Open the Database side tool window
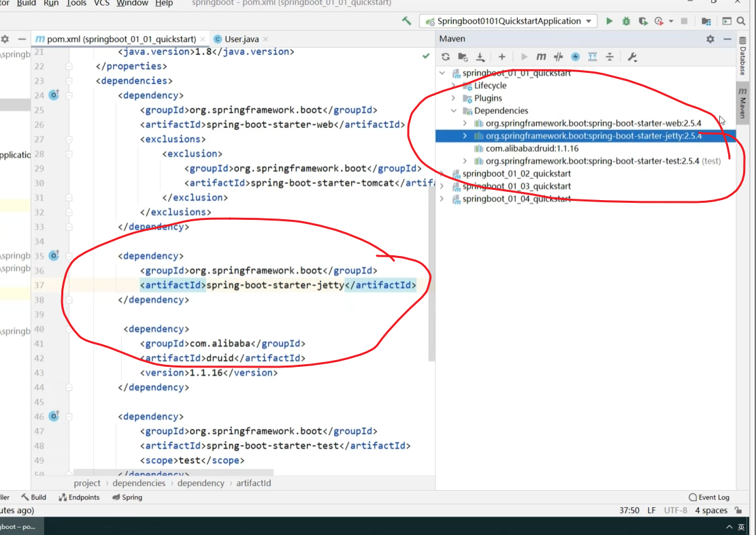The image size is (756, 535). [742, 57]
